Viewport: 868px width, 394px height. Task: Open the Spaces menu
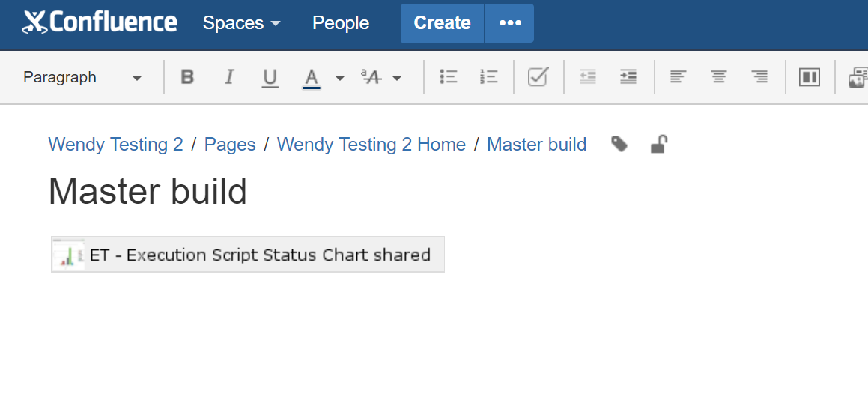(242, 23)
